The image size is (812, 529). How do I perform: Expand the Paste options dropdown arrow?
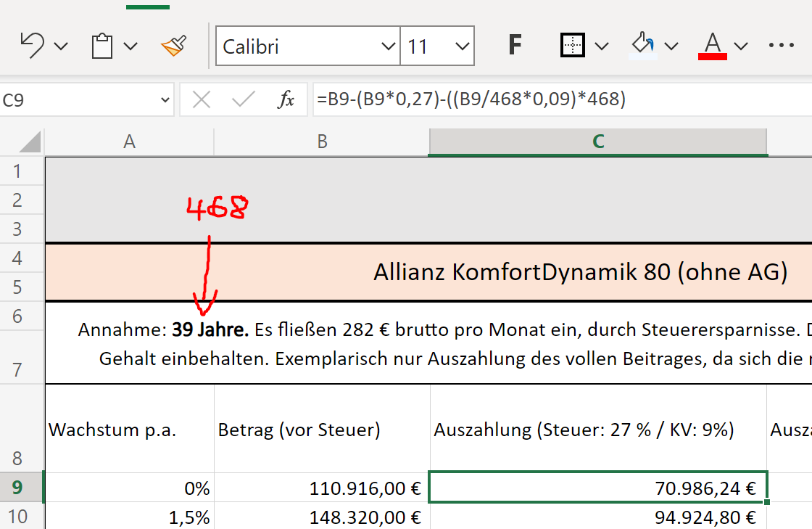click(x=130, y=46)
